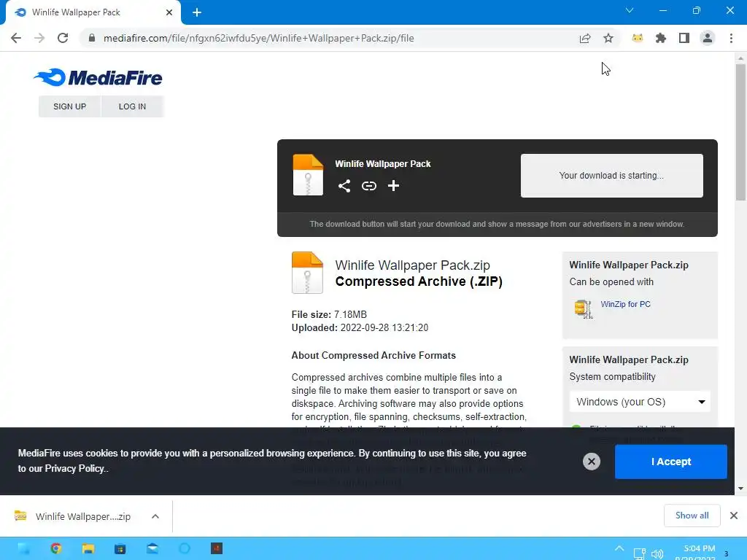
Task: Click I Accept cookies button
Action: [671, 462]
